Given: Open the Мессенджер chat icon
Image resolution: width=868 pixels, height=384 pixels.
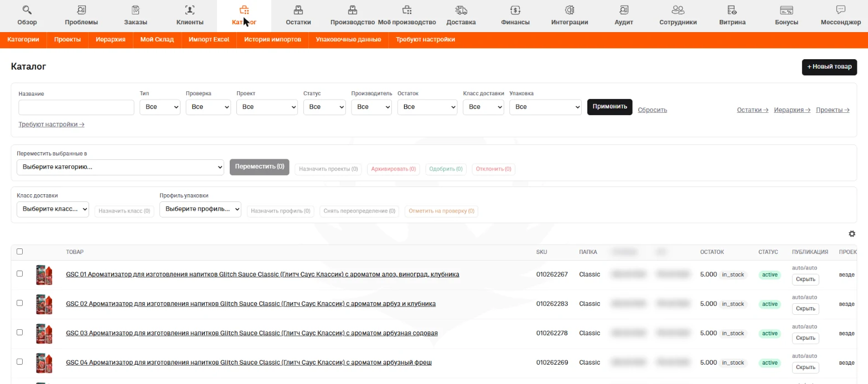Looking at the screenshot, I should (841, 10).
